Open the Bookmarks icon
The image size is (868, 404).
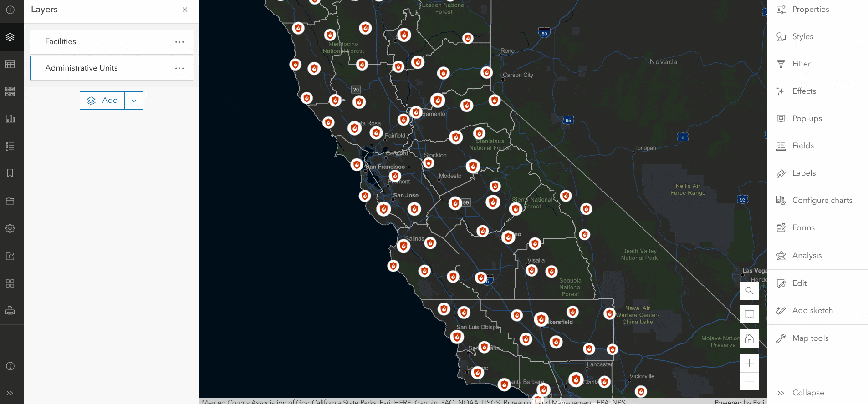pyautogui.click(x=10, y=173)
